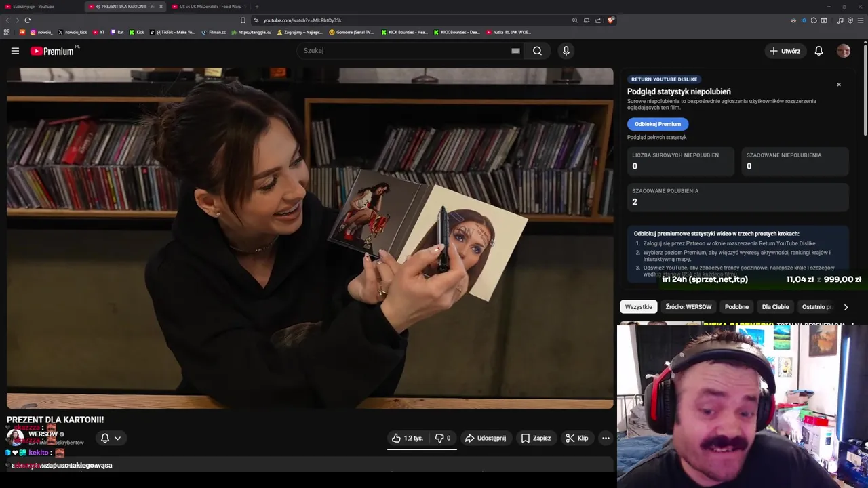Click the Utwórz create button
This screenshot has width=868, height=488.
tap(785, 51)
